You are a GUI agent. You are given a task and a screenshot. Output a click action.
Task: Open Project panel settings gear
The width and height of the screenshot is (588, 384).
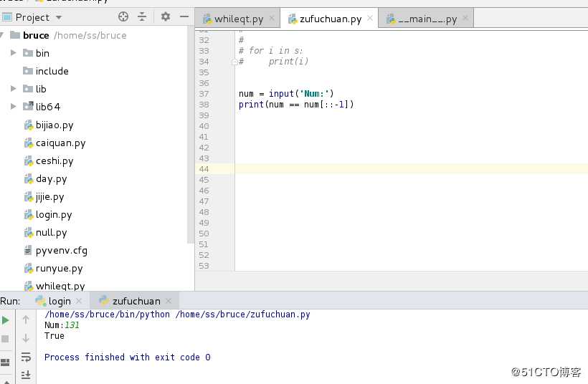click(166, 16)
